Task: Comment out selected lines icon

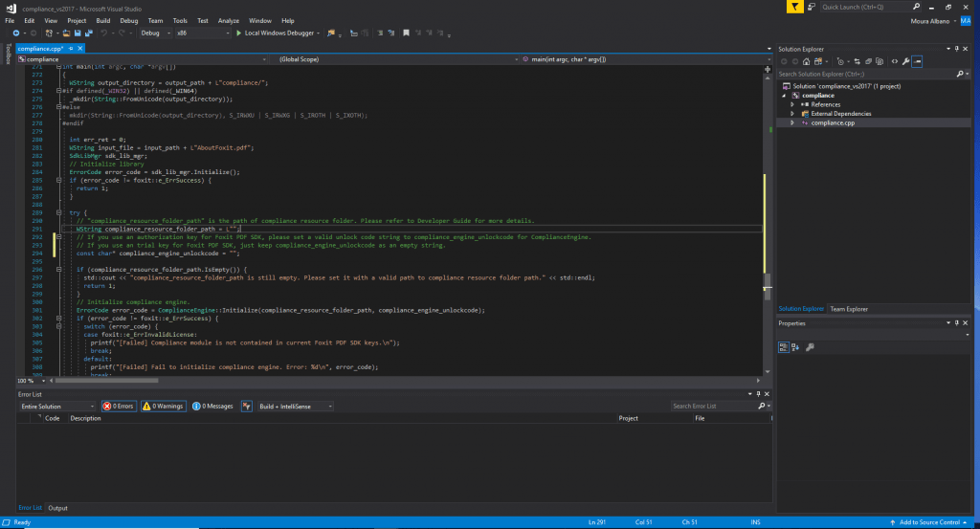Action: [380, 33]
